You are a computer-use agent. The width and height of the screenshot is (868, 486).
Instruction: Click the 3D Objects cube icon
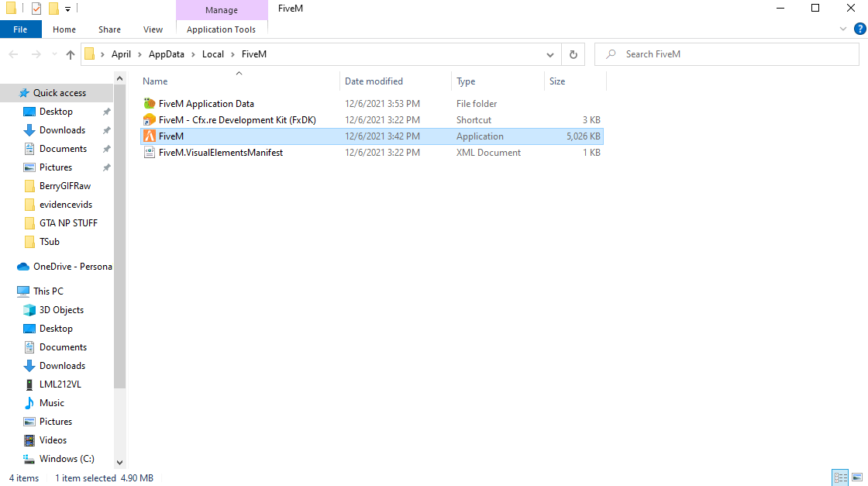29,310
